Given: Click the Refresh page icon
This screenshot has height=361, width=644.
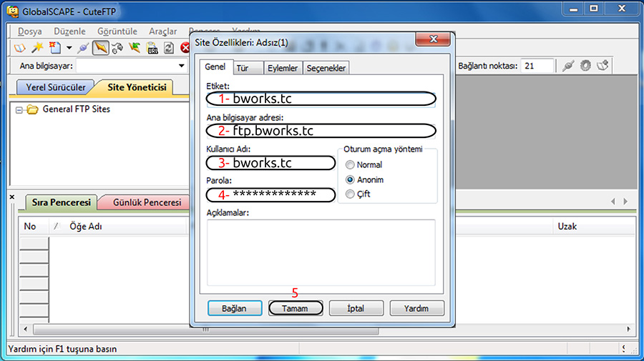Looking at the screenshot, I should [169, 48].
